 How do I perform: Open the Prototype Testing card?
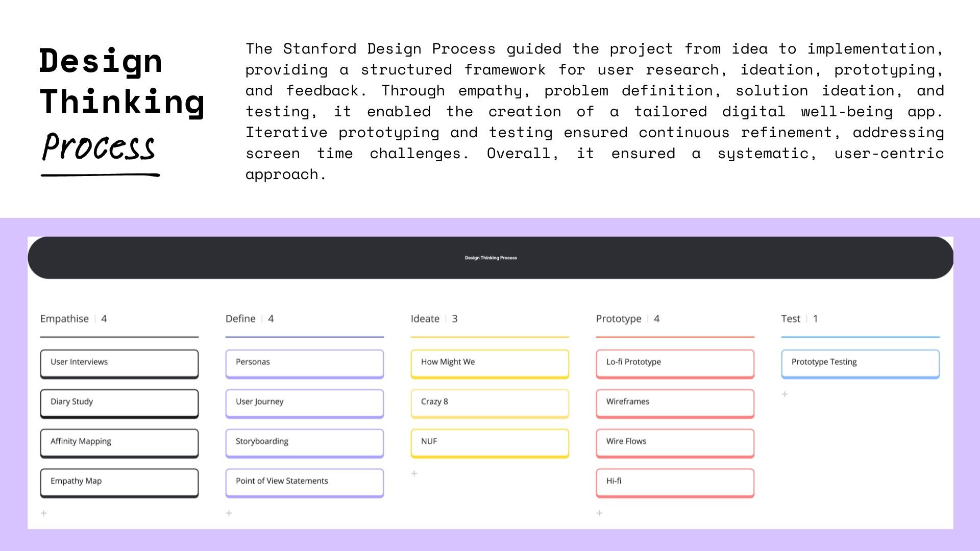pyautogui.click(x=861, y=363)
